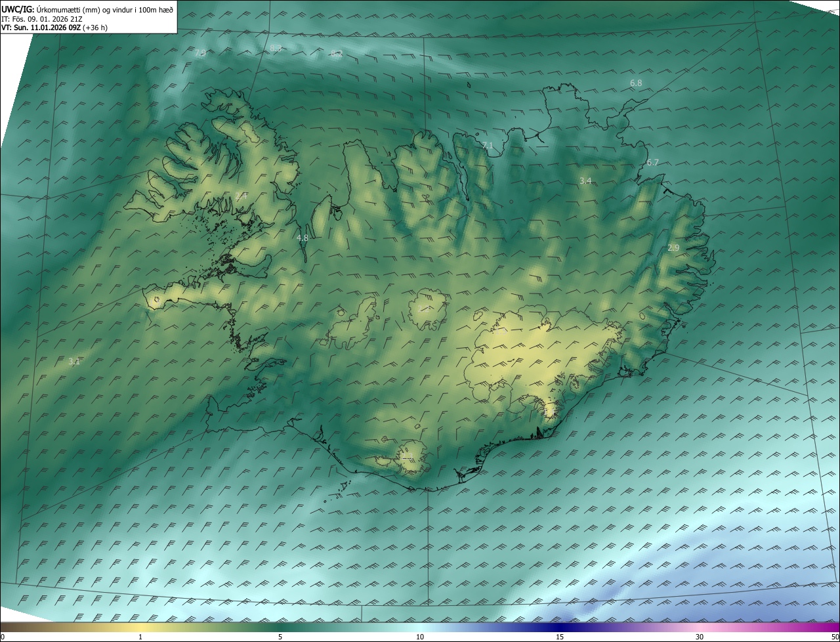This screenshot has height=642, width=840.
Task: Click the 3.1 value label offshore west
Action: [x=74, y=362]
